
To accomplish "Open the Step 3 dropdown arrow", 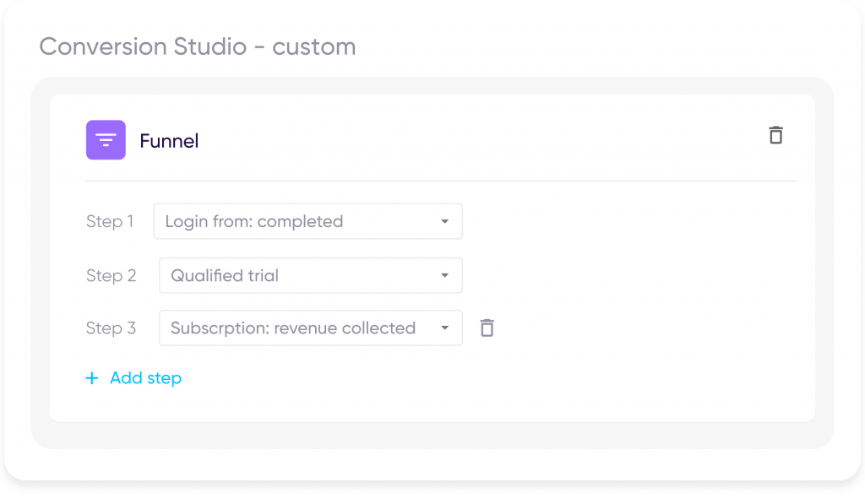I will tap(444, 328).
